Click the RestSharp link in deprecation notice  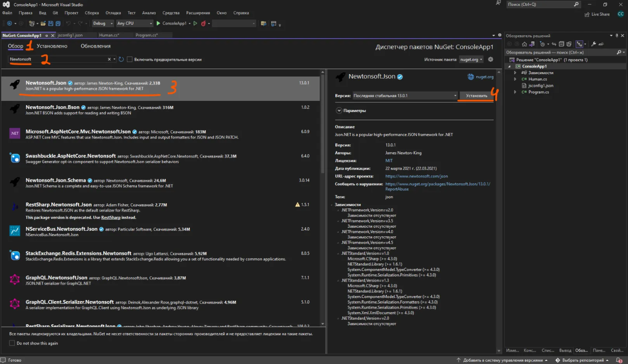pyautogui.click(x=111, y=218)
